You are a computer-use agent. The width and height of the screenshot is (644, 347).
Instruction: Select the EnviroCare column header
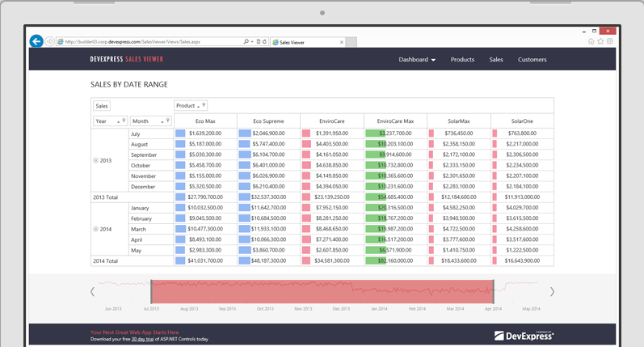tap(332, 121)
